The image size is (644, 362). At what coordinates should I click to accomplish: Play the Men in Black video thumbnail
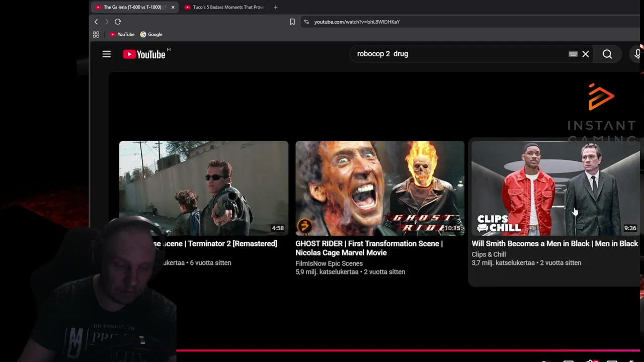click(555, 188)
